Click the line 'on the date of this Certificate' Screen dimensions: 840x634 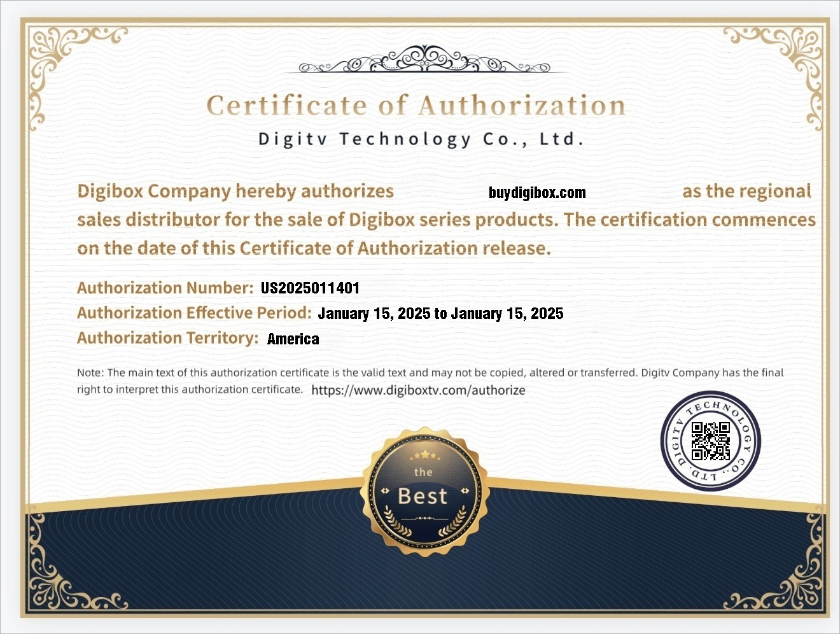[x=314, y=248]
